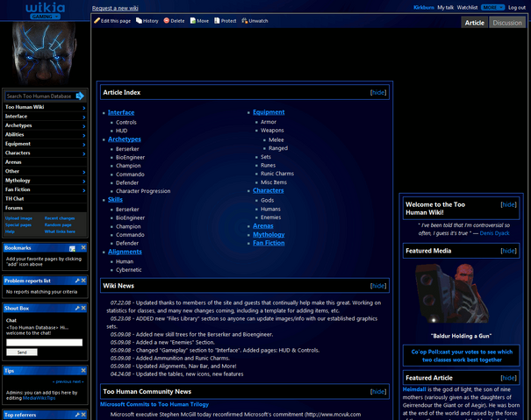Switch to the Discussion tab
531x420 pixels.
[x=507, y=23]
